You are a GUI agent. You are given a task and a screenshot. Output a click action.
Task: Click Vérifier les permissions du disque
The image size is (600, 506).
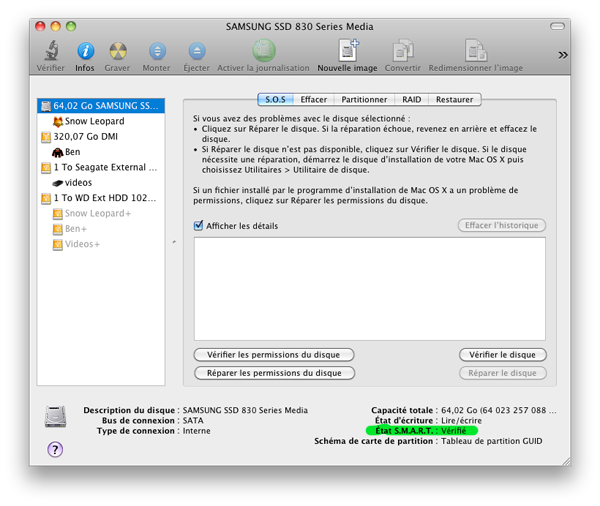click(x=274, y=354)
